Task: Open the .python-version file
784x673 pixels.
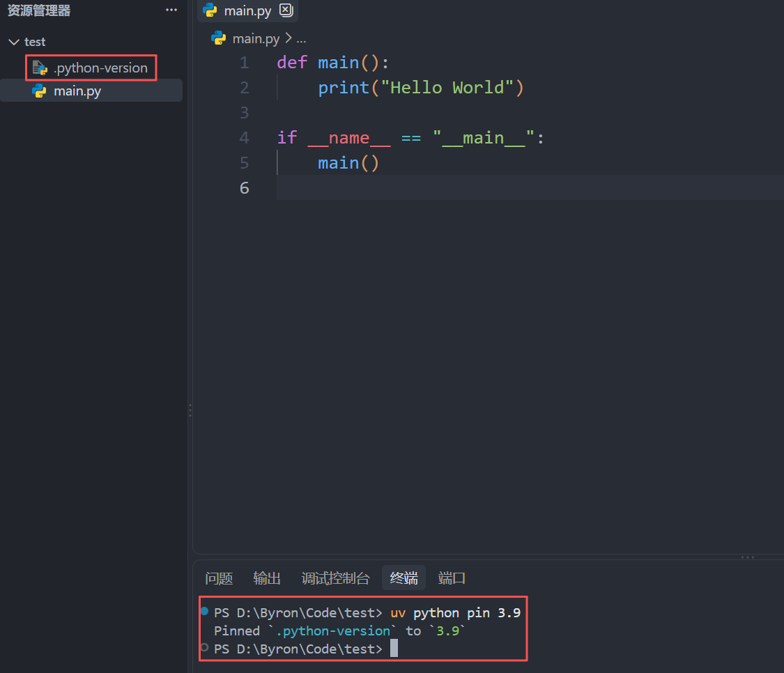Action: coord(91,68)
